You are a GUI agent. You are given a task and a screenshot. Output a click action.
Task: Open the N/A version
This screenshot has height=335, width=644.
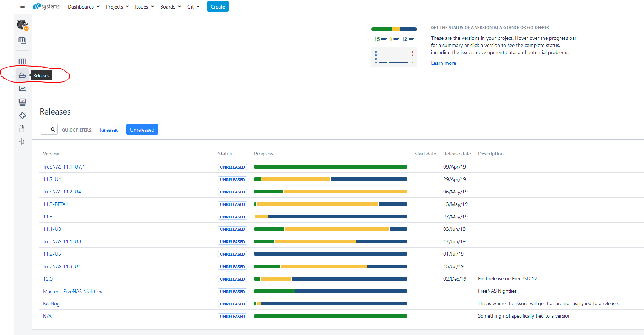coord(47,316)
